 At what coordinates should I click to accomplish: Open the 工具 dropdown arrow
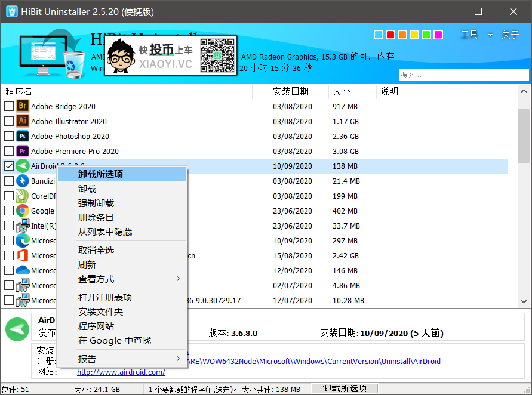pyautogui.click(x=490, y=35)
